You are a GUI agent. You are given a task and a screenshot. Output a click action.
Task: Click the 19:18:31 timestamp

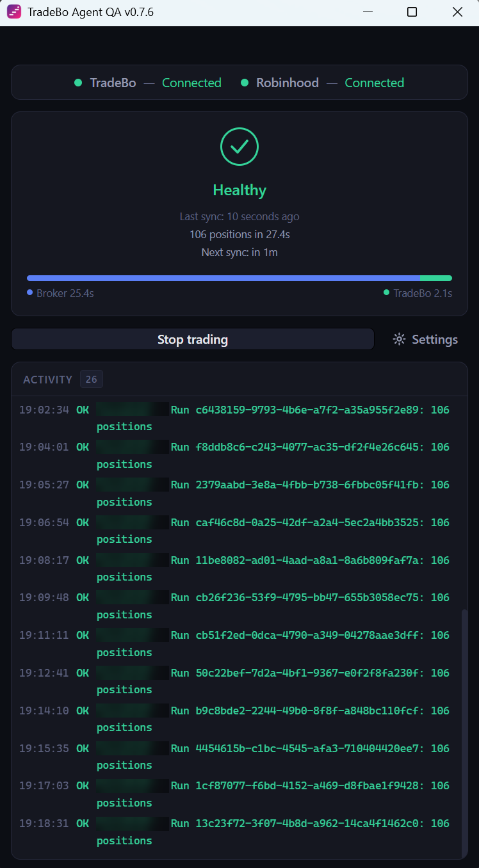click(44, 823)
